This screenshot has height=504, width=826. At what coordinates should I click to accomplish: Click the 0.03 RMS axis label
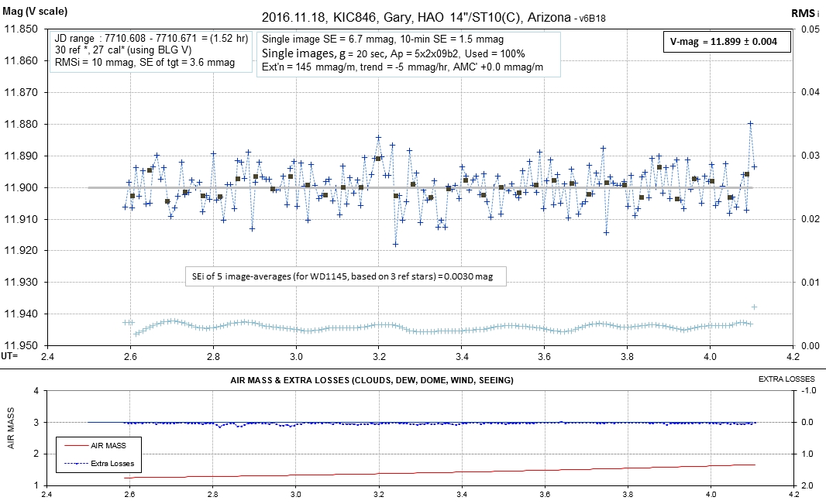pyautogui.click(x=811, y=156)
